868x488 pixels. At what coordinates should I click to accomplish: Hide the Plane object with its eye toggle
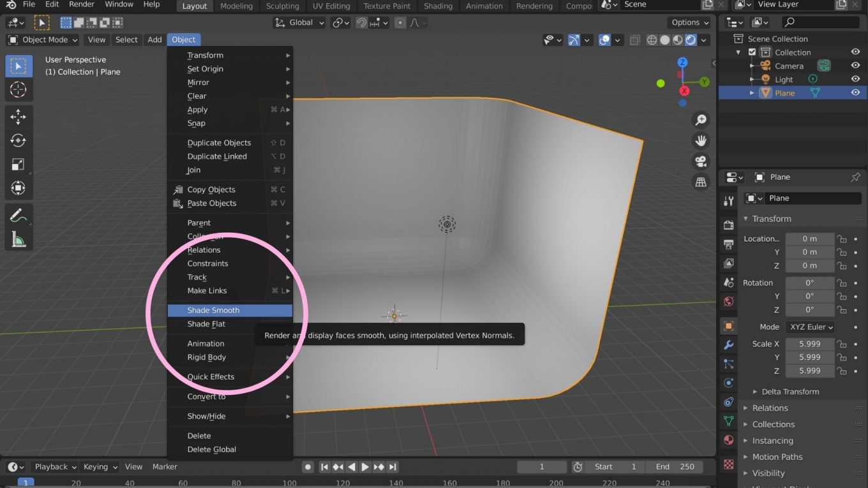click(855, 92)
